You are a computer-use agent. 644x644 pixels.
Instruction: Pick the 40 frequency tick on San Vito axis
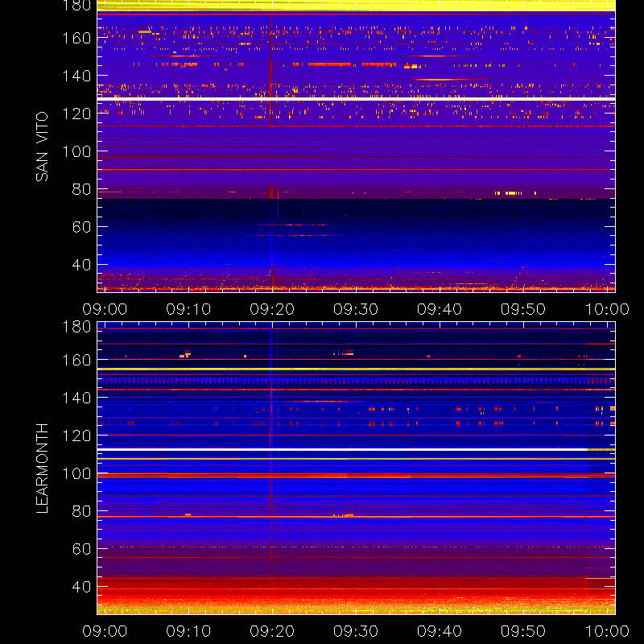tap(81, 265)
